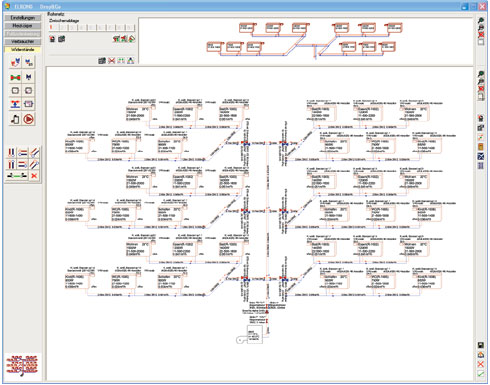The height and width of the screenshot is (385, 490).
Task: Click the boiler box at bottom of diagram
Action: click(x=255, y=335)
